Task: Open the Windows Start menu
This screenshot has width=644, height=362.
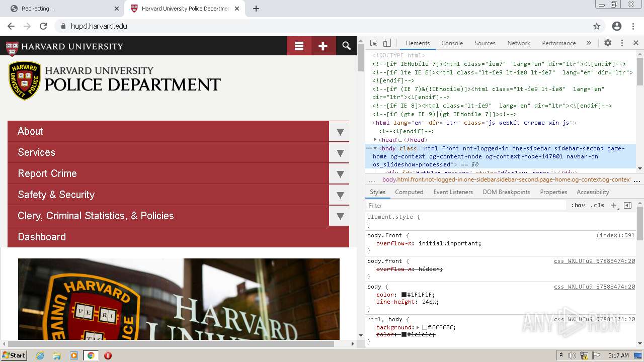Action: [14, 355]
